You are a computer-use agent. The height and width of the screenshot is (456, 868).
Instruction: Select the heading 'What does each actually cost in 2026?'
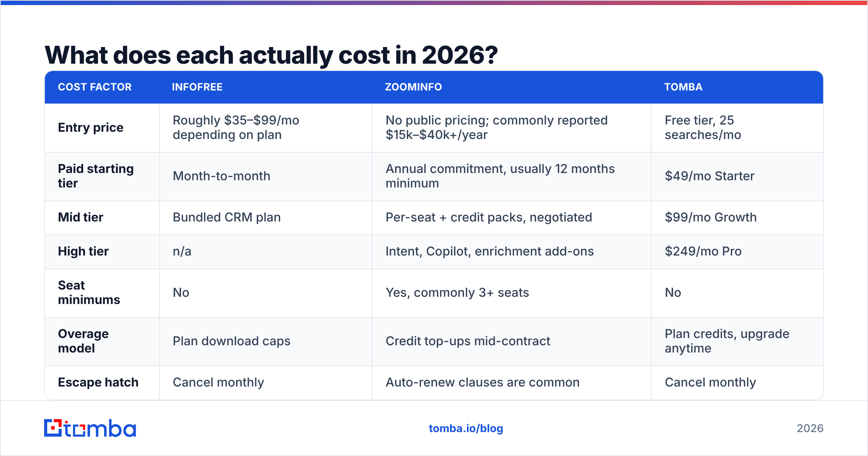pos(271,55)
